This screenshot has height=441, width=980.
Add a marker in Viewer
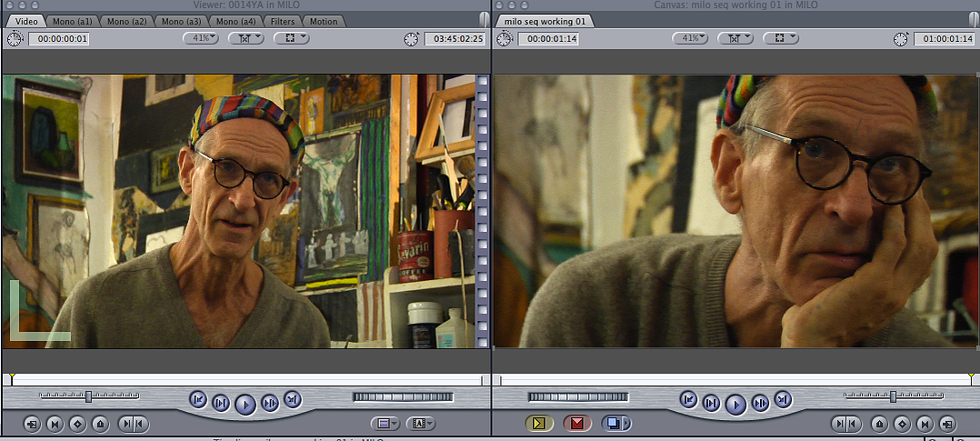tap(100, 424)
